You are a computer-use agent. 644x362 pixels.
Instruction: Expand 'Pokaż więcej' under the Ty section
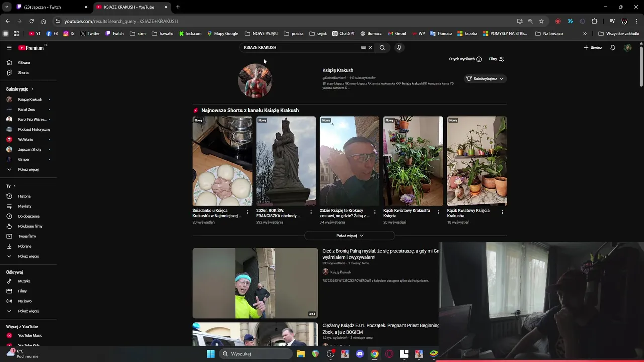29,256
